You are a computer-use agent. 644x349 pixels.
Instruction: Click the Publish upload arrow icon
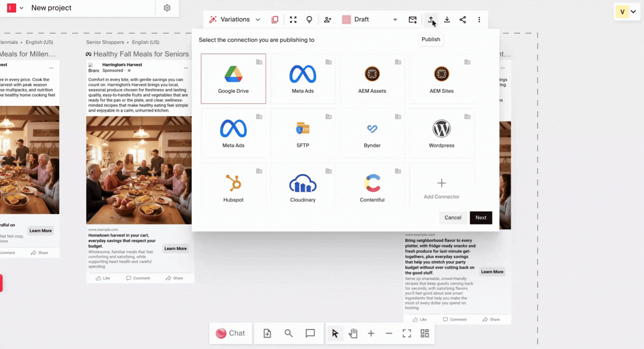pos(431,19)
